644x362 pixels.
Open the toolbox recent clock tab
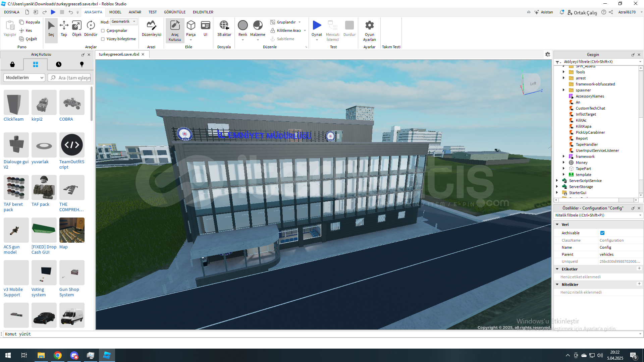coord(59,64)
